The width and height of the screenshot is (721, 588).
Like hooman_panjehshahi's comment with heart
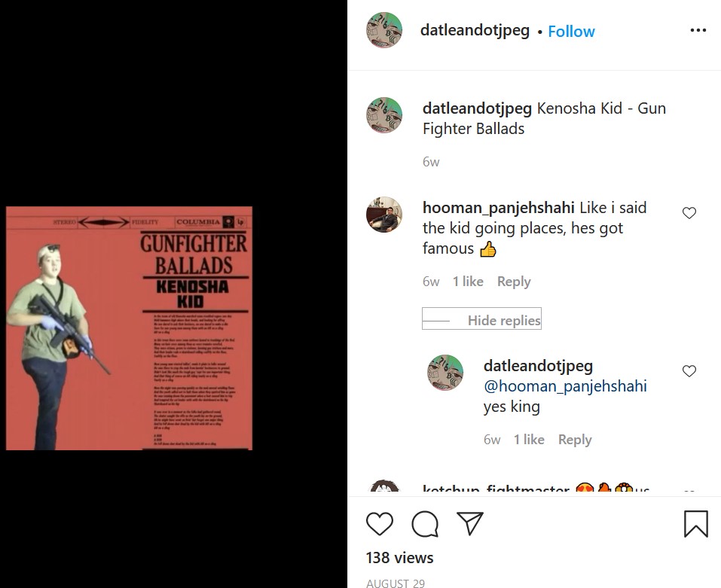(689, 213)
